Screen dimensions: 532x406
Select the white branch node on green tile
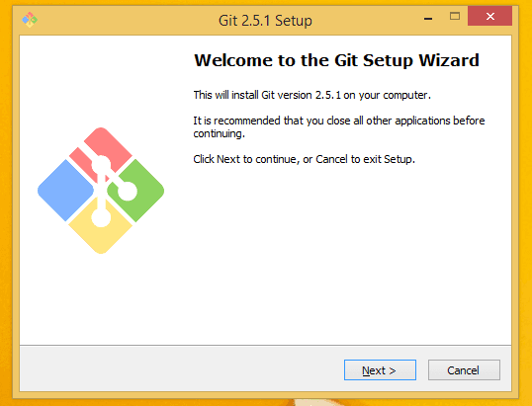click(128, 191)
